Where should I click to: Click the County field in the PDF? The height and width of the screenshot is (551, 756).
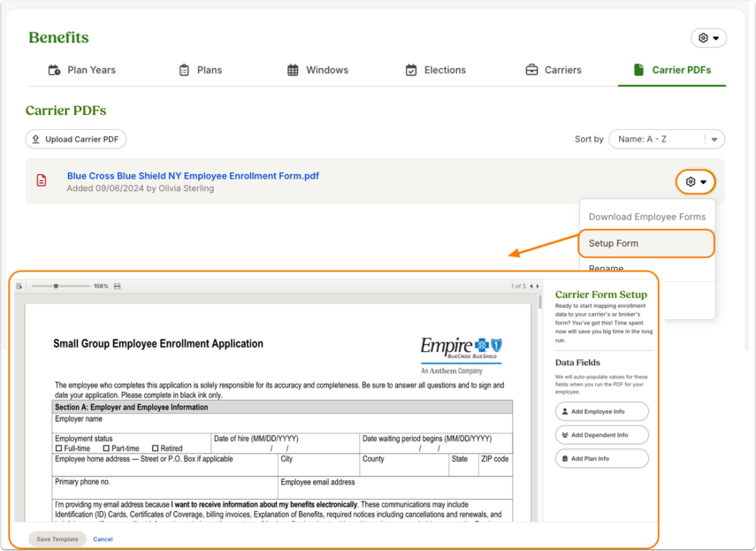(x=404, y=464)
